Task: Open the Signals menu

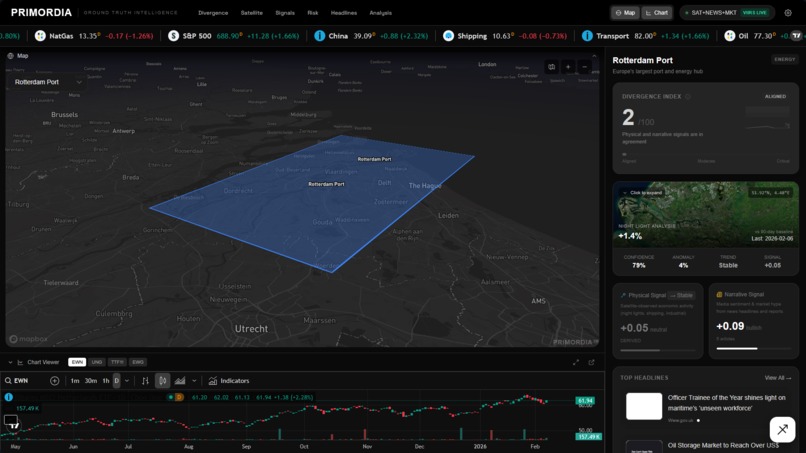Action: [285, 13]
